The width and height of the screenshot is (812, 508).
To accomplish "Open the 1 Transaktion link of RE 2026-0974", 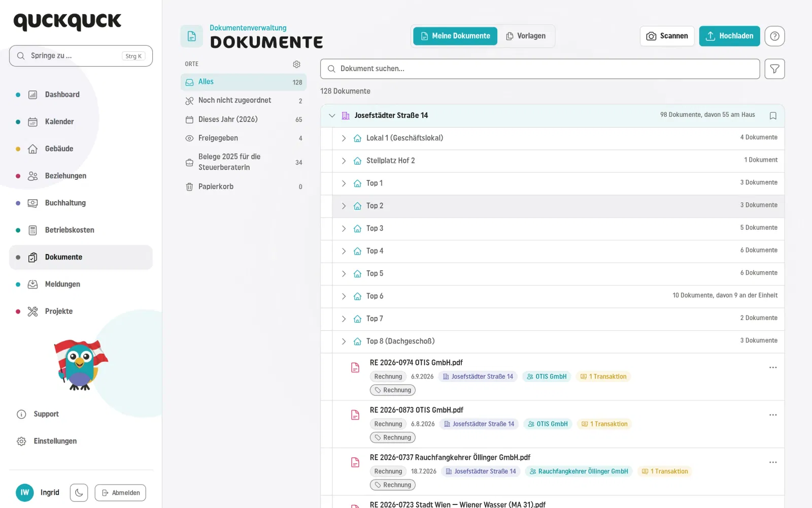I will [x=603, y=376].
